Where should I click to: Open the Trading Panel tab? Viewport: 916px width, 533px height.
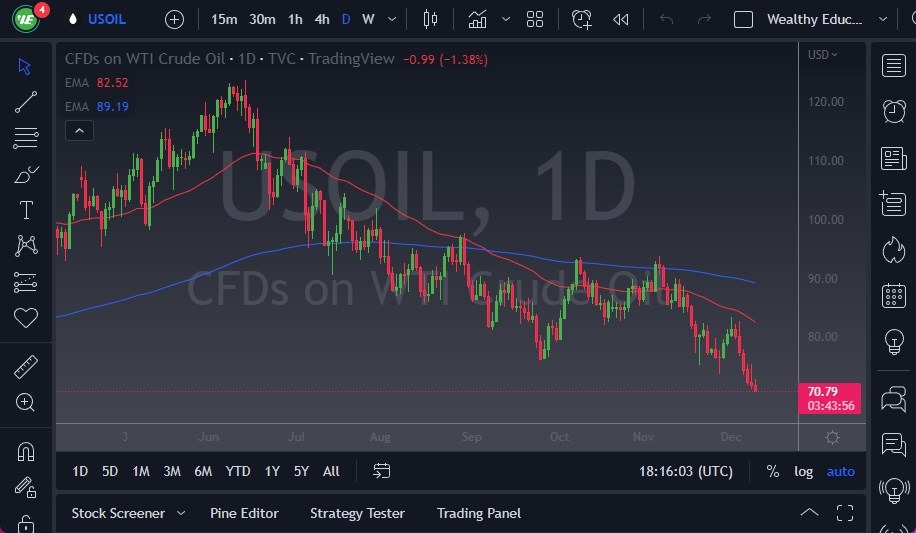(478, 513)
